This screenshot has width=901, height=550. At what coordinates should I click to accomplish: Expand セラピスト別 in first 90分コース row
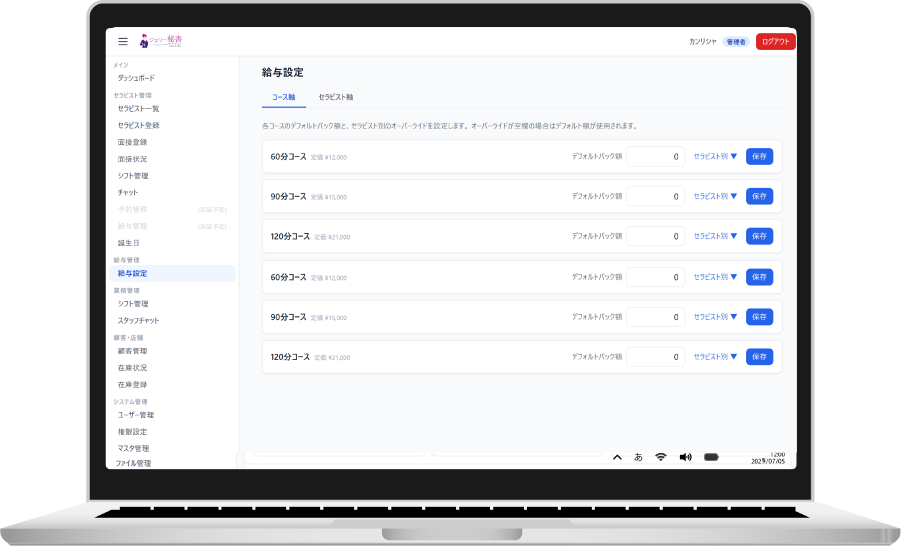[715, 196]
